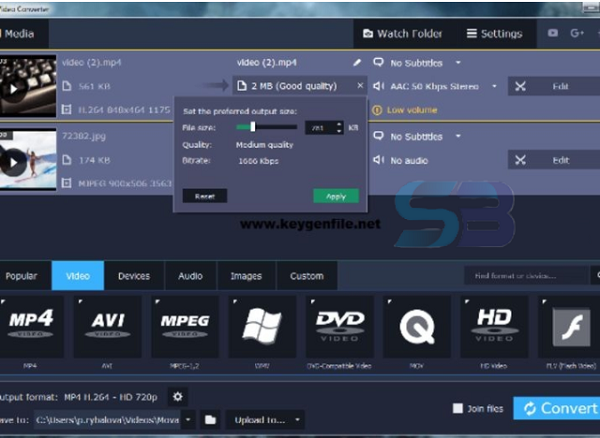Click the Find format or device search field
The image size is (600, 438).
(x=526, y=276)
